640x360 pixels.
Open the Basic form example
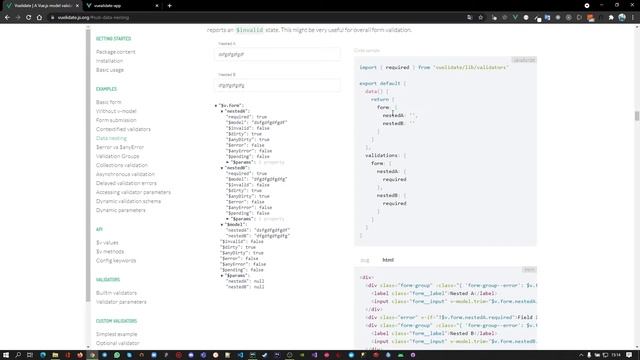109,102
